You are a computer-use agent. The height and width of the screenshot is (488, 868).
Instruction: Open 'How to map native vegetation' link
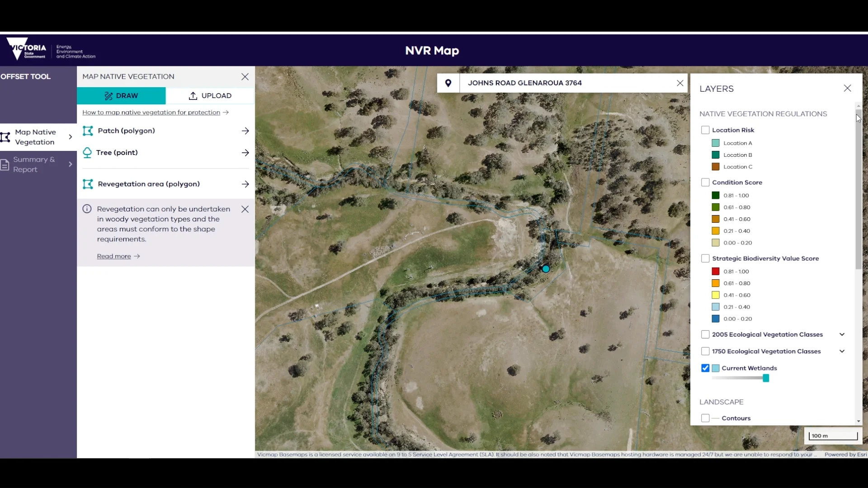click(151, 113)
